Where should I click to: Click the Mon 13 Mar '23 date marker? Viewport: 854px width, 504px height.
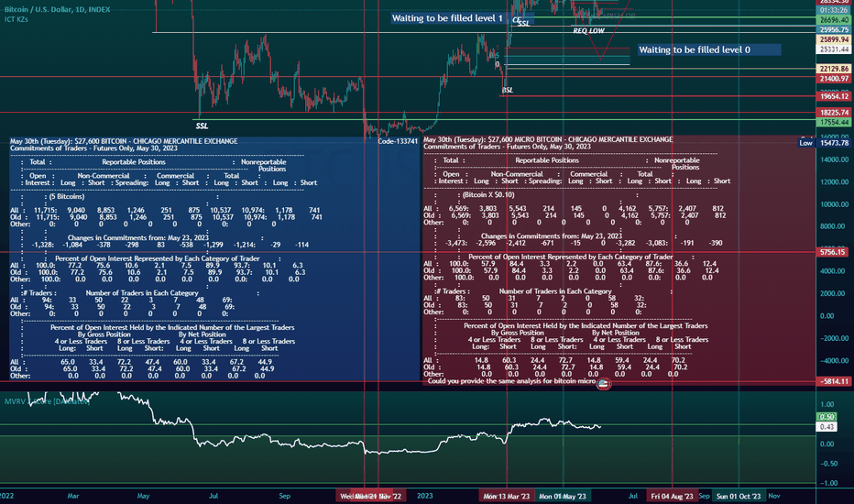coord(507,496)
